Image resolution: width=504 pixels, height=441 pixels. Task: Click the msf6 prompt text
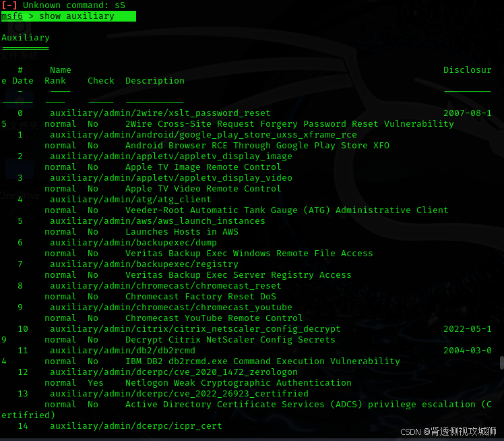click(x=12, y=16)
